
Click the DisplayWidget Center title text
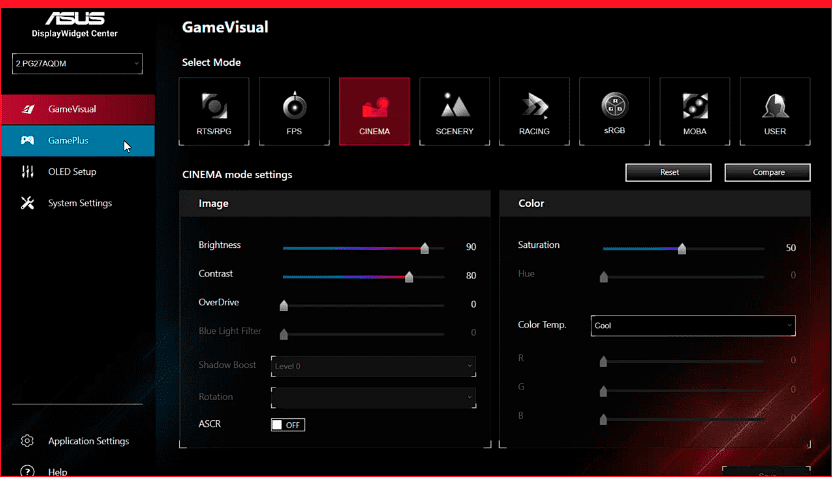pos(74,33)
